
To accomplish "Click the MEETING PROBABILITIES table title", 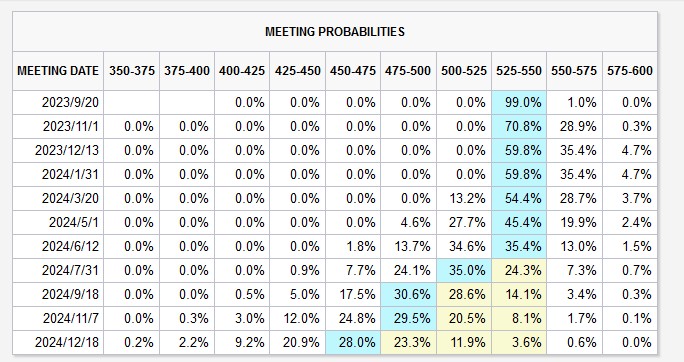I will [x=335, y=32].
